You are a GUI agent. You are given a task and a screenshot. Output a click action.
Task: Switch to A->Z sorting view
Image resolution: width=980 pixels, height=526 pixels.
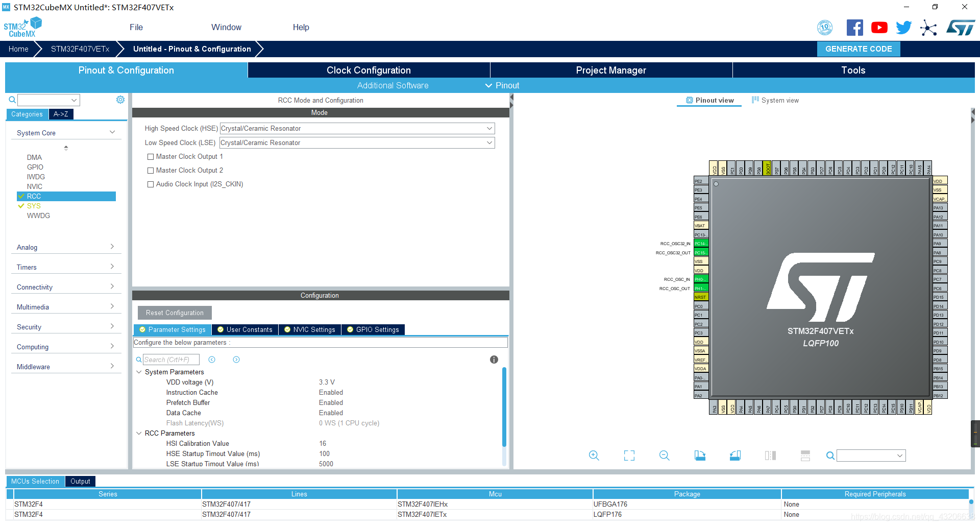61,114
